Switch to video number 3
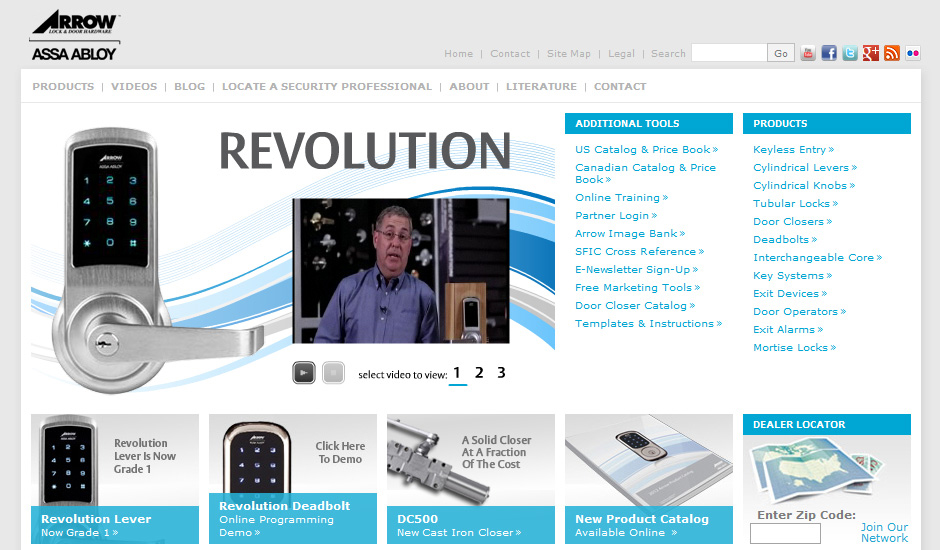The image size is (940, 550). coord(501,373)
